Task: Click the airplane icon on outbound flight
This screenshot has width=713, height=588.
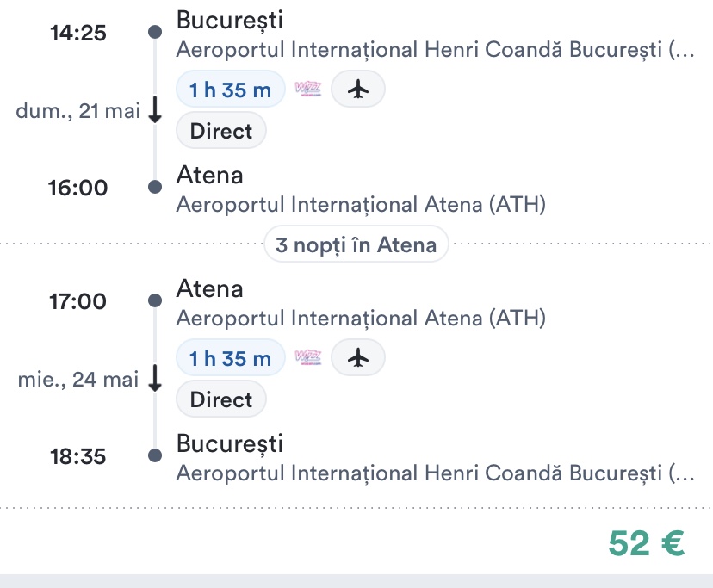Action: [x=358, y=90]
